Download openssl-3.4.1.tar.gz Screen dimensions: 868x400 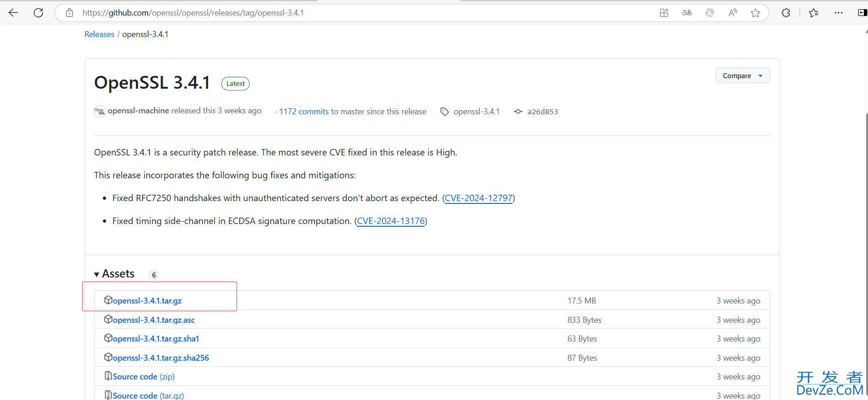[147, 301]
